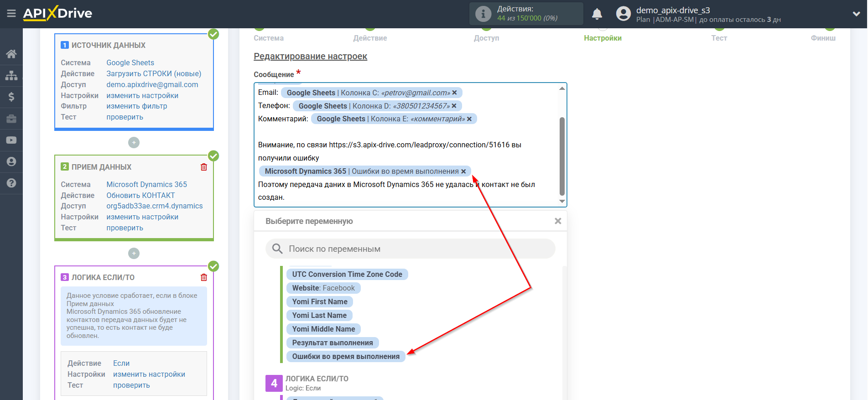
Task: Expand the section 4 Логика ЕСЛИ/ТО header
Action: 317,383
